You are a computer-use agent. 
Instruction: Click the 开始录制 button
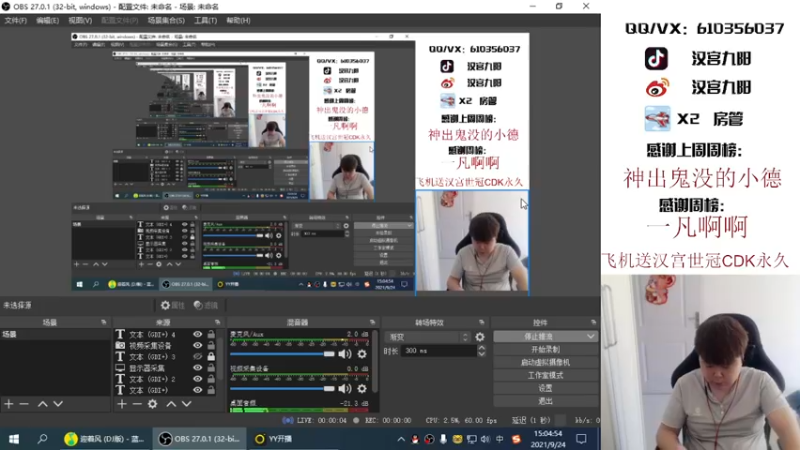[545, 349]
